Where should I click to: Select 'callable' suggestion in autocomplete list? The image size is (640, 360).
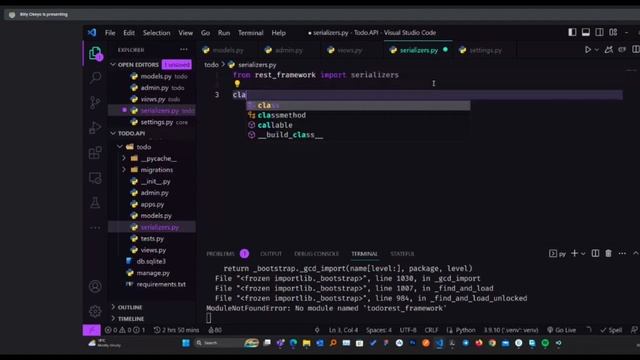358,125
